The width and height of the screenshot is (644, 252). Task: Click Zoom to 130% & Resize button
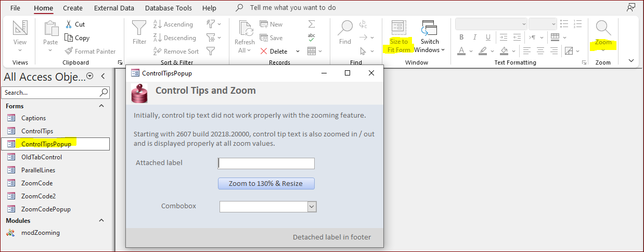(266, 183)
